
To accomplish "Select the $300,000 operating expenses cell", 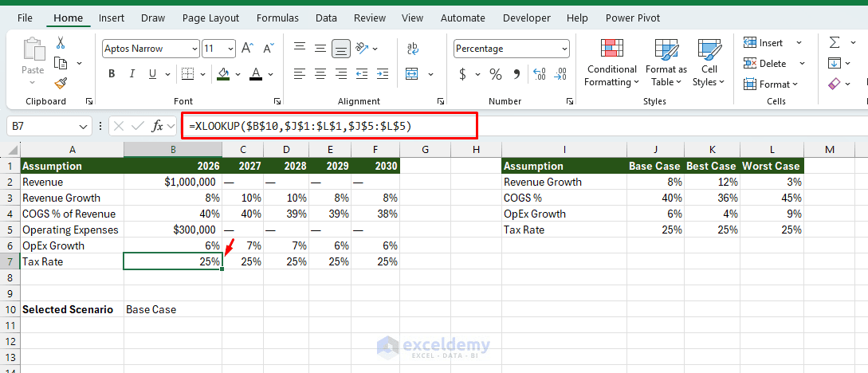I will pos(173,230).
